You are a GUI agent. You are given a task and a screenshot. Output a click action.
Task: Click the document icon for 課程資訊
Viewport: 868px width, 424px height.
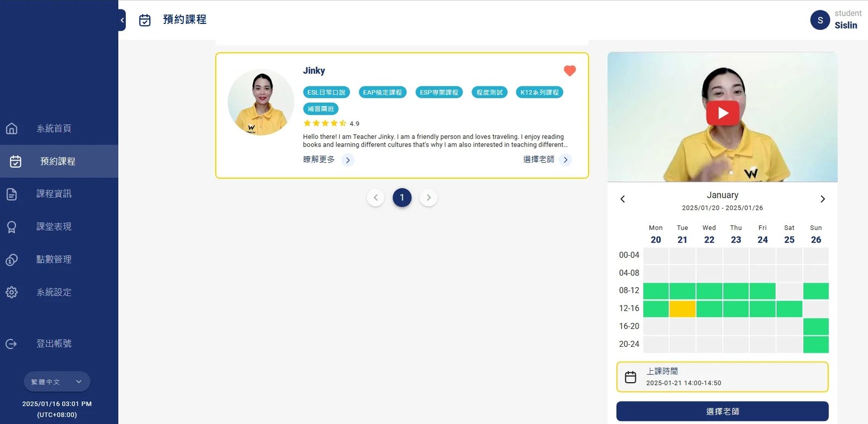(12, 194)
